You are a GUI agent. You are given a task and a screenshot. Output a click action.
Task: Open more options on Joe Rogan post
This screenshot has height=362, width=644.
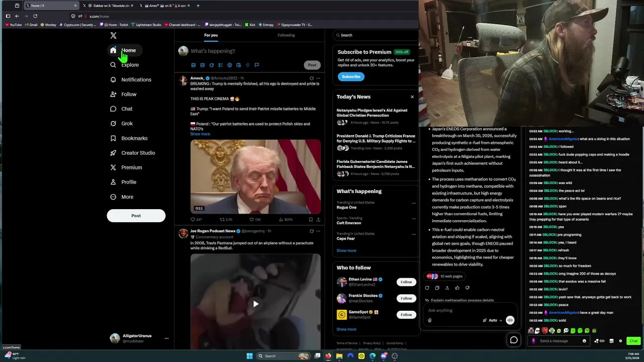coord(318,231)
